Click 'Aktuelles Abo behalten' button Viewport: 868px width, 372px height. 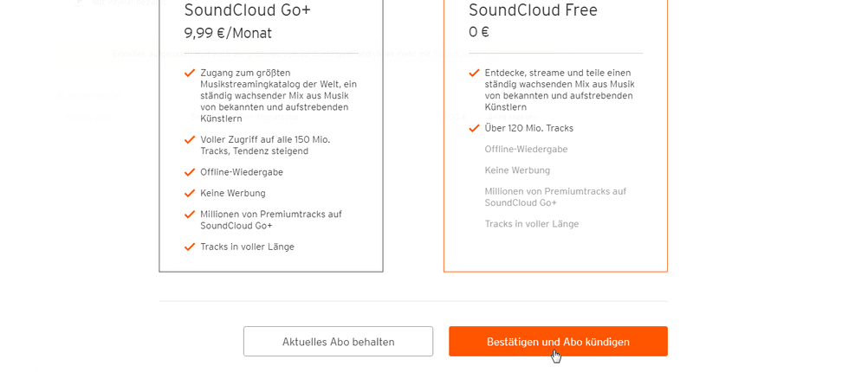pyautogui.click(x=338, y=341)
